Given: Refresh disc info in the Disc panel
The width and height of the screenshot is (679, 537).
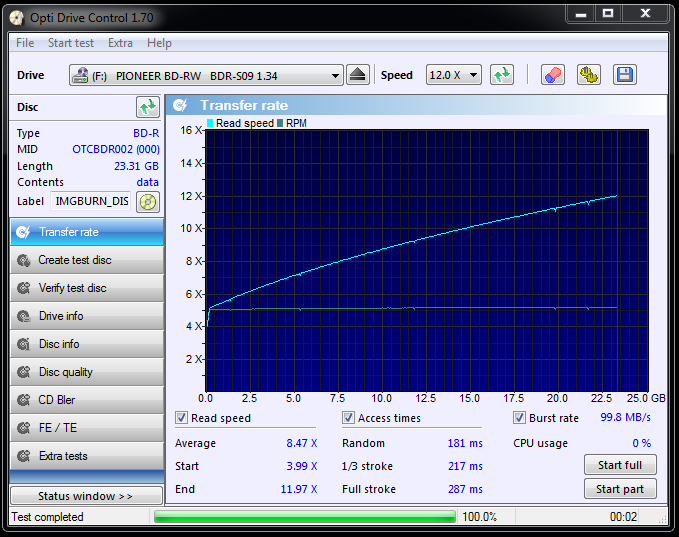Looking at the screenshot, I should tap(148, 107).
